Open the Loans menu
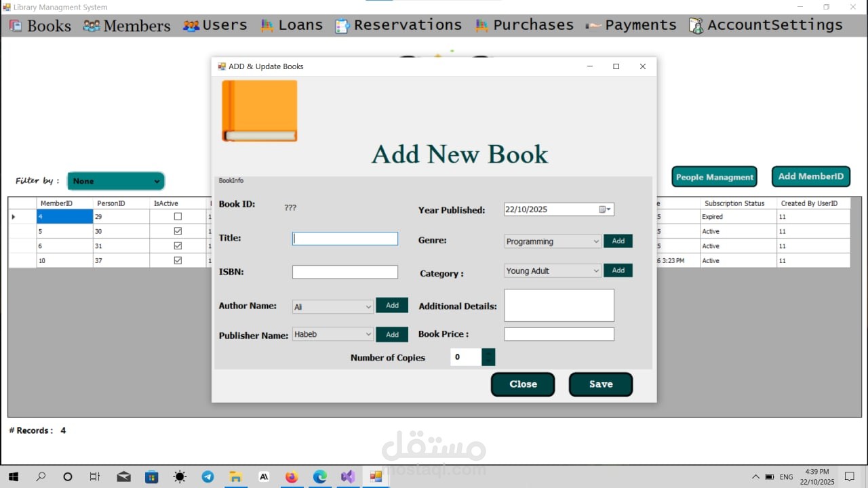The width and height of the screenshot is (868, 488). (x=292, y=26)
